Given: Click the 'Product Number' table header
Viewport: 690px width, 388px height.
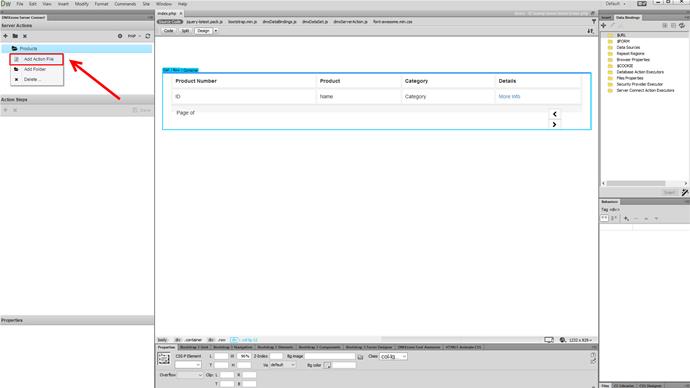Looking at the screenshot, I should pos(196,81).
